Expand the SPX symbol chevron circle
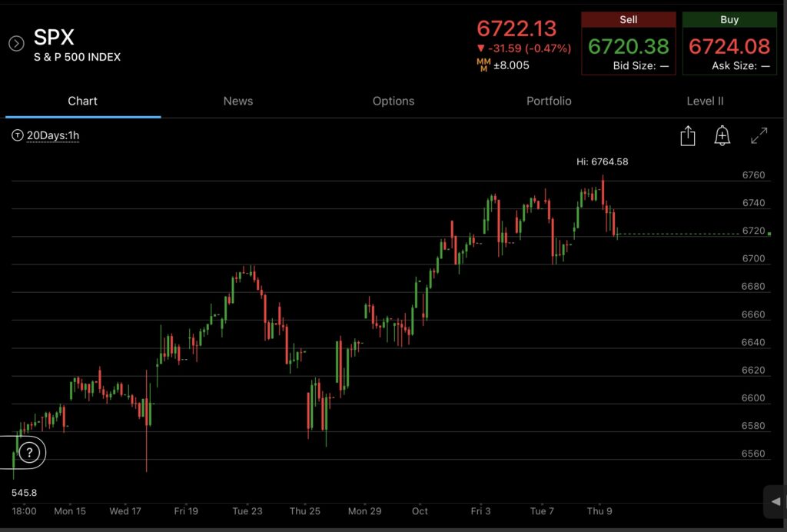 [16, 44]
